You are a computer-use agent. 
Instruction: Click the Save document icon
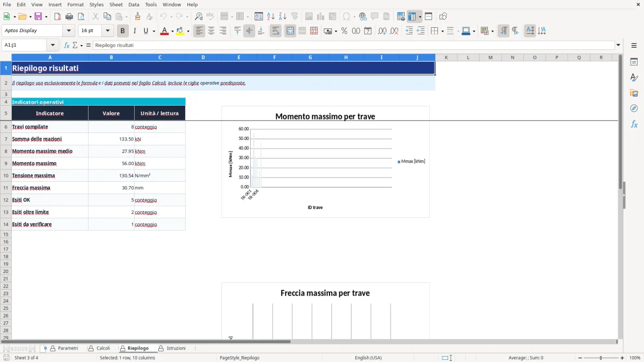click(x=38, y=17)
